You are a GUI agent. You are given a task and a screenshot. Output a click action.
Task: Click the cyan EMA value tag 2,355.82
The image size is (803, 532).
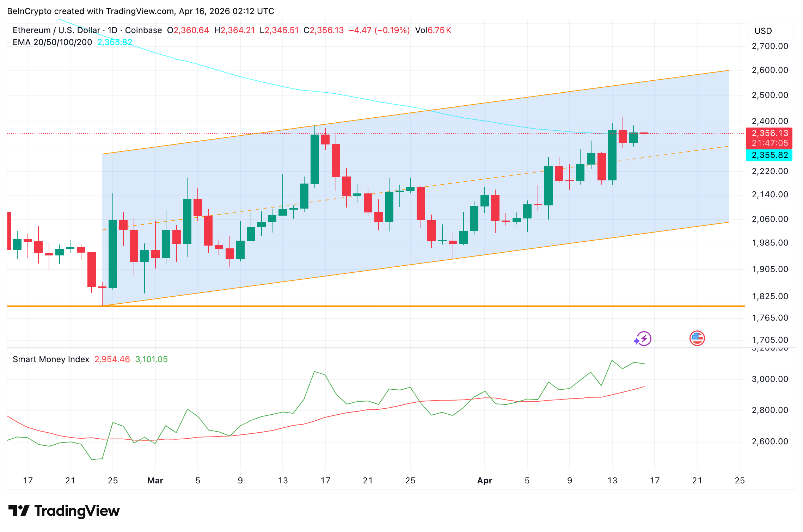[x=770, y=155]
